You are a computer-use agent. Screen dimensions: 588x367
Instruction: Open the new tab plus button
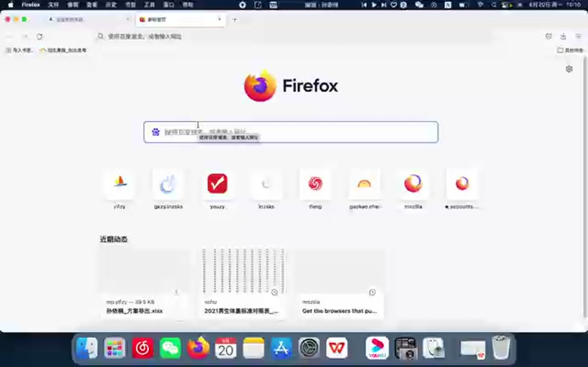(x=235, y=20)
